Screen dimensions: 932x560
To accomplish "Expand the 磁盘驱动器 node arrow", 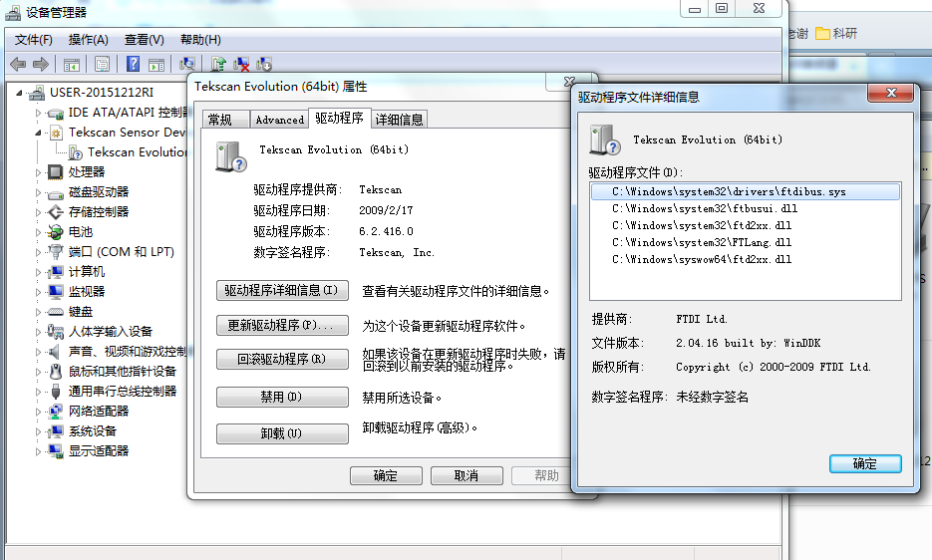I will click(38, 192).
